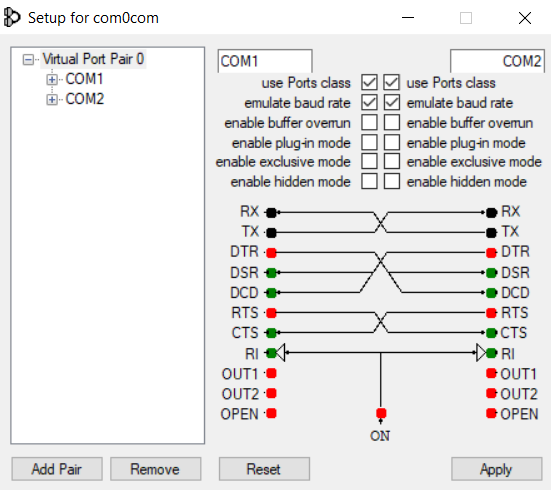Click the ON label below wiring diagram
This screenshot has height=490, width=551.
380,436
